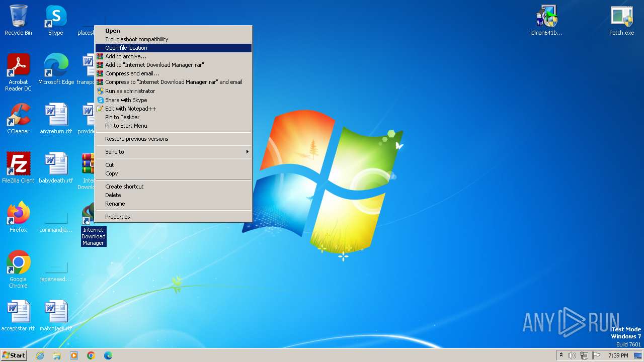Select the Acrobat Reader DC shortcut
Screen dimensions: 644x362
tap(18, 72)
